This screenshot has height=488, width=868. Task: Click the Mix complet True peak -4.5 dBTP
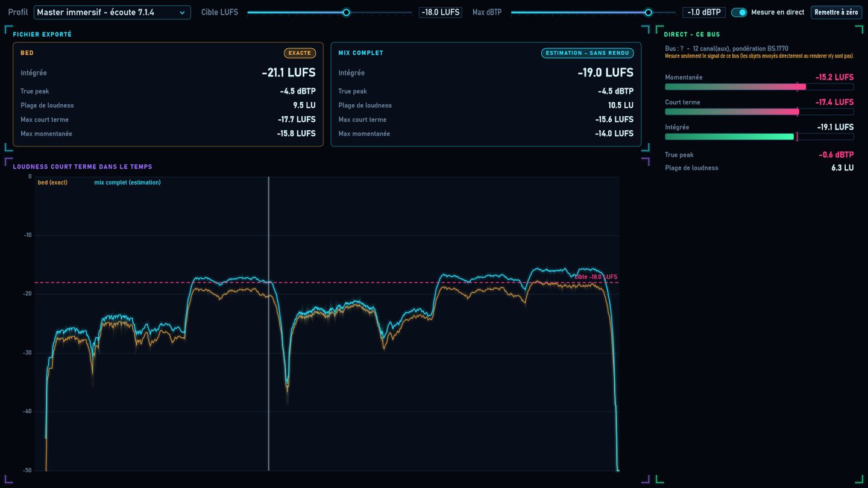(x=615, y=92)
